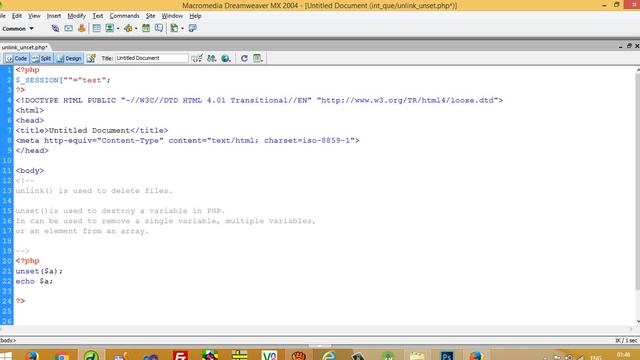The height and width of the screenshot is (360, 640).
Task: Click the '1K / 1 sec' status text
Action: tap(626, 340)
